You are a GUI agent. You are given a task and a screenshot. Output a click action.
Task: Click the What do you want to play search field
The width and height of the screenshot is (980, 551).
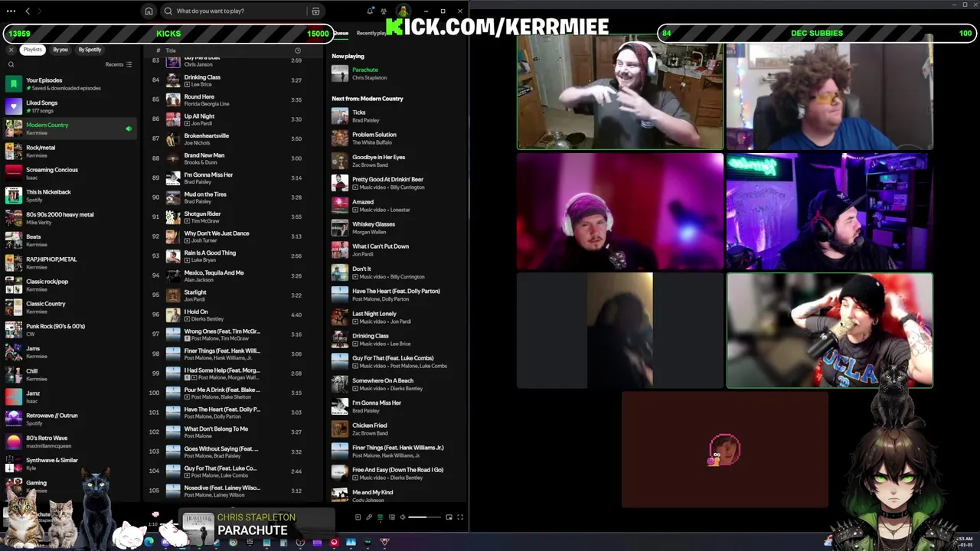(x=239, y=11)
